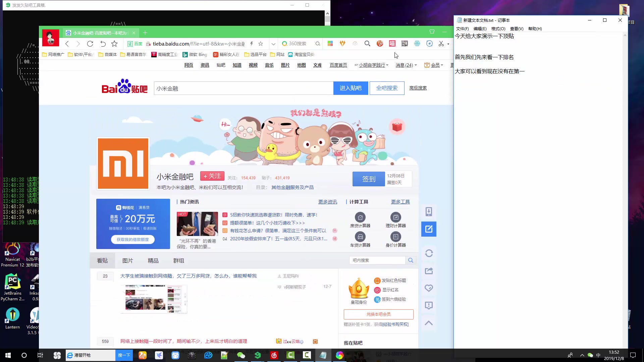Open the 网络推广 bookmarks folder
Screen dimensions: 644x362
click(x=53, y=54)
